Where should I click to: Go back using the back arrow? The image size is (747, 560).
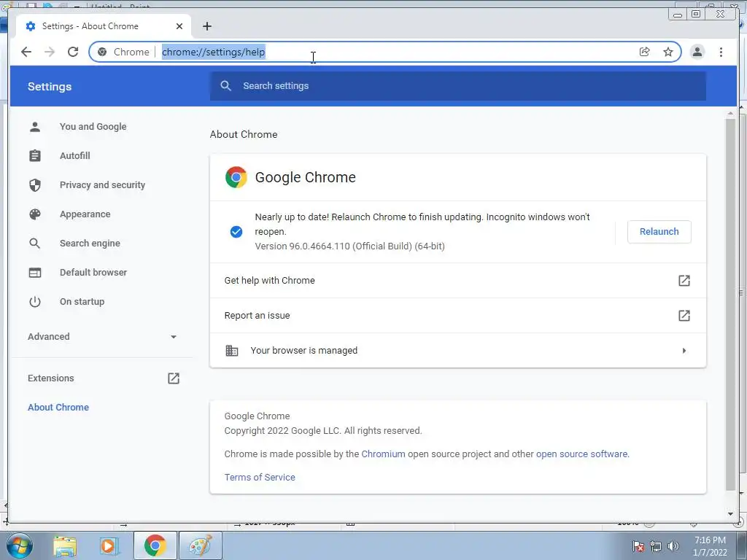[x=26, y=52]
